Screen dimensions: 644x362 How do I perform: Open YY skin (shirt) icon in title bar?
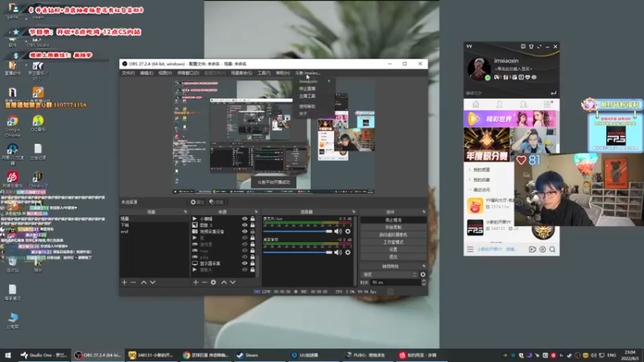[531, 47]
